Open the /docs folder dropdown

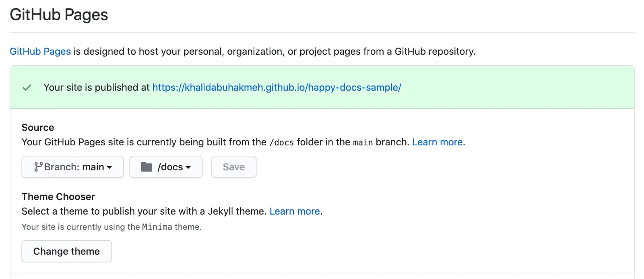point(166,167)
